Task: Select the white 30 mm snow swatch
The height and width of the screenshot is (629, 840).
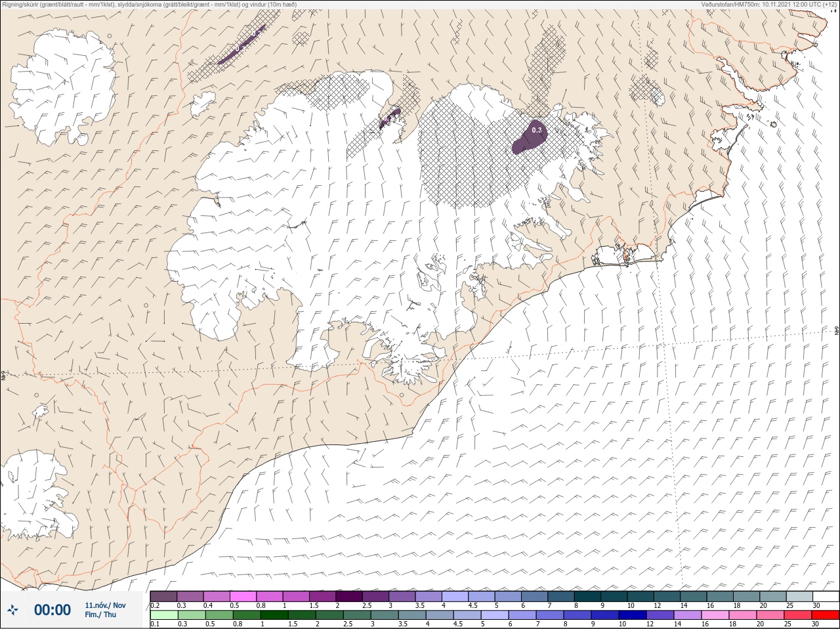Action: point(826,596)
